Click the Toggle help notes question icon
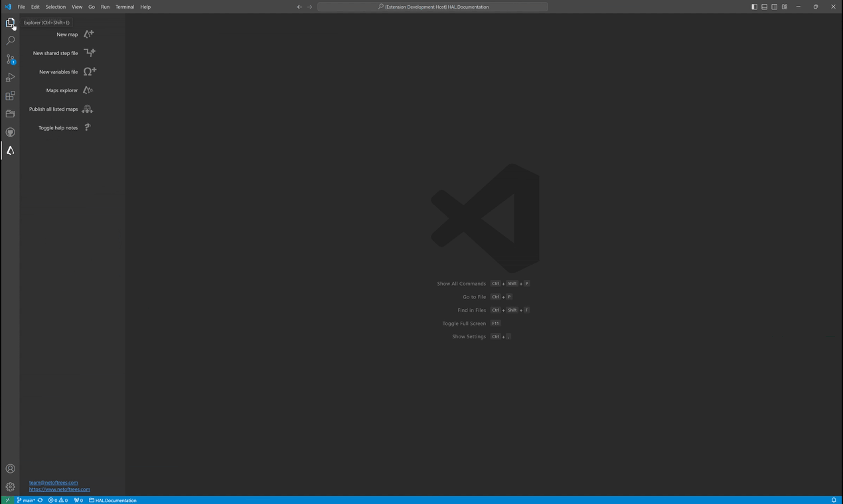 [87, 127]
